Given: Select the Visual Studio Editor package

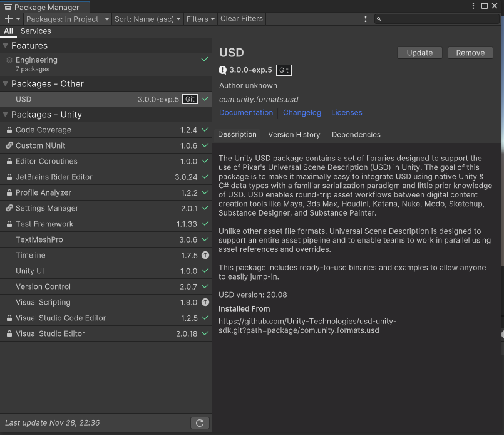Looking at the screenshot, I should coord(106,333).
